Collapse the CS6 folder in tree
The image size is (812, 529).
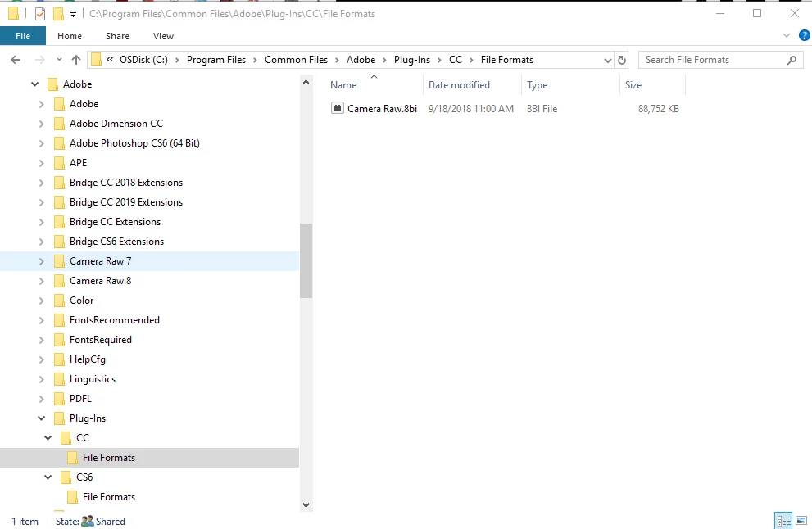pos(48,477)
